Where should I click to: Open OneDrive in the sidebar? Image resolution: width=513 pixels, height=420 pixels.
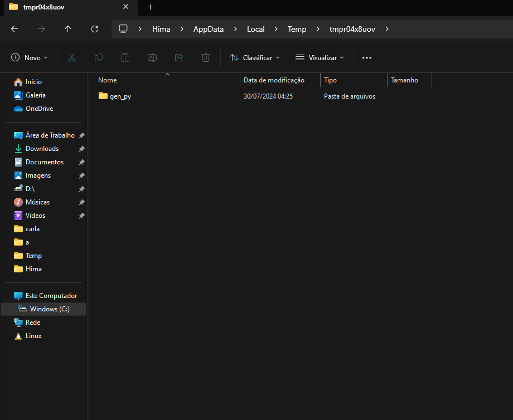(x=33, y=109)
